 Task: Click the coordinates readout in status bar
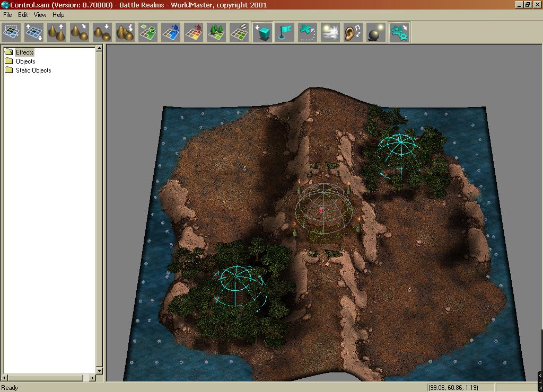[453, 388]
